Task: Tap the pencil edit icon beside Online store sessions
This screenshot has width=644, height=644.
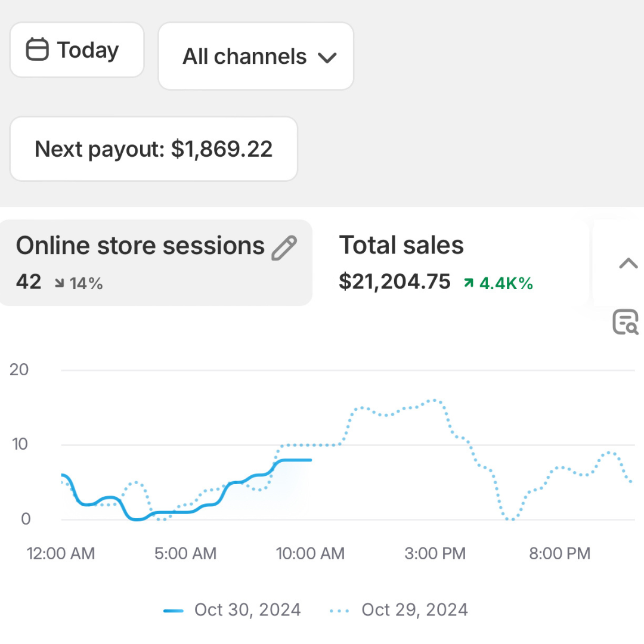Action: click(x=284, y=248)
